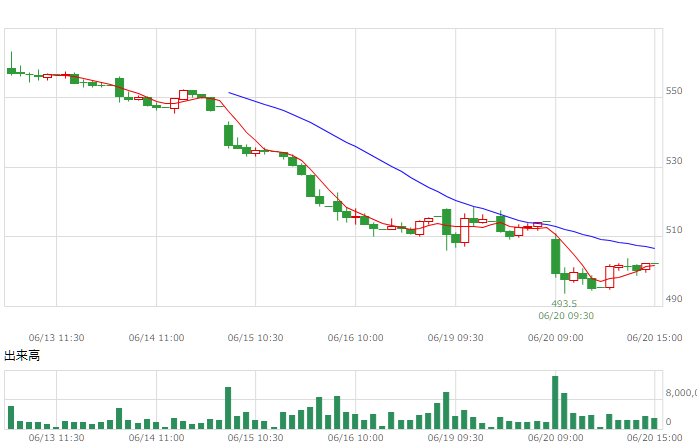Click the 550 price axis label

(x=673, y=91)
